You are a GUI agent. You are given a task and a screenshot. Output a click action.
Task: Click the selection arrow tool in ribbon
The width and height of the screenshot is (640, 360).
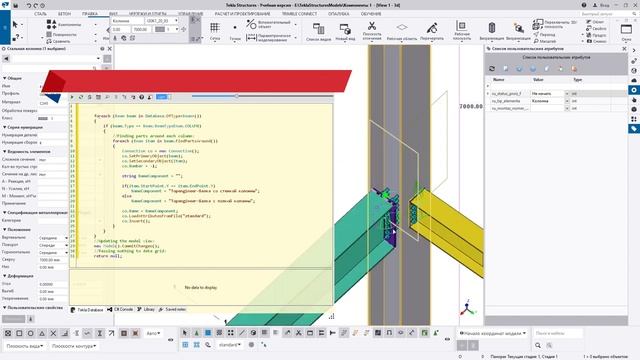point(15,24)
